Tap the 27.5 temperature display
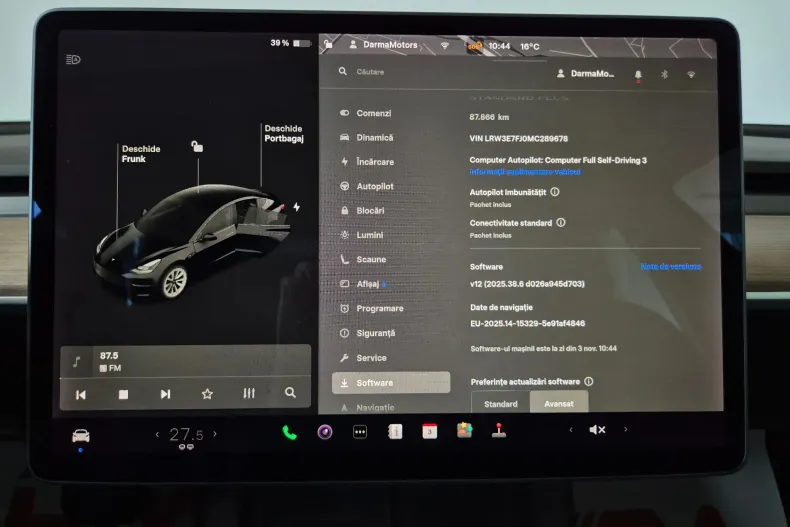Screen dimensions: 790x527 186,435
